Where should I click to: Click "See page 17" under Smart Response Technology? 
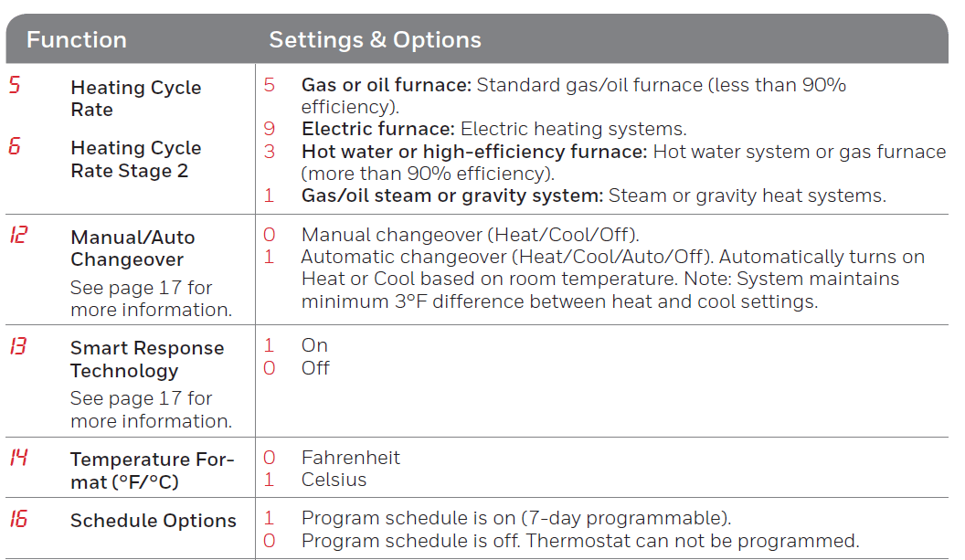tap(141, 399)
